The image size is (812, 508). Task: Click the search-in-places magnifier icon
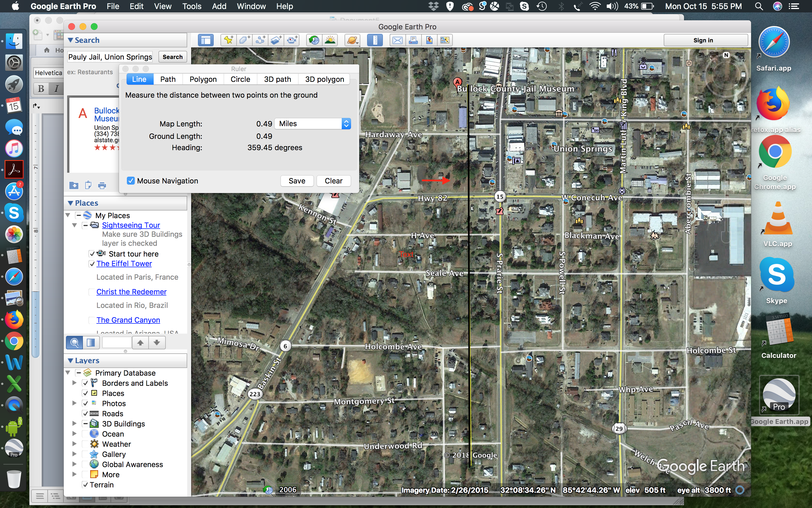tap(74, 343)
